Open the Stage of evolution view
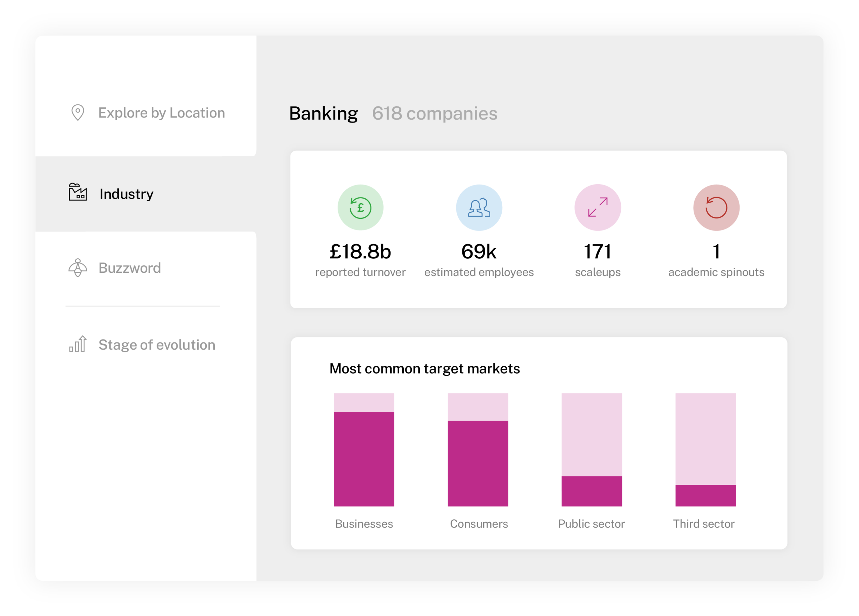The height and width of the screenshot is (616, 859). click(x=157, y=345)
